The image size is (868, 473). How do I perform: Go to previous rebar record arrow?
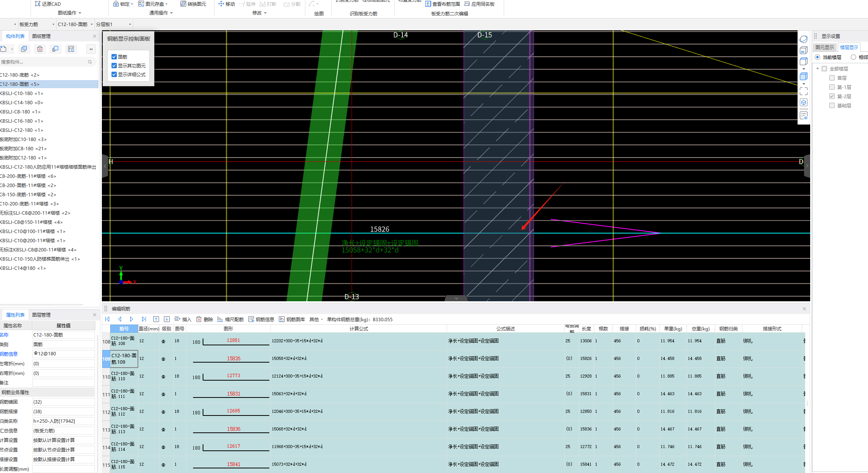click(120, 319)
